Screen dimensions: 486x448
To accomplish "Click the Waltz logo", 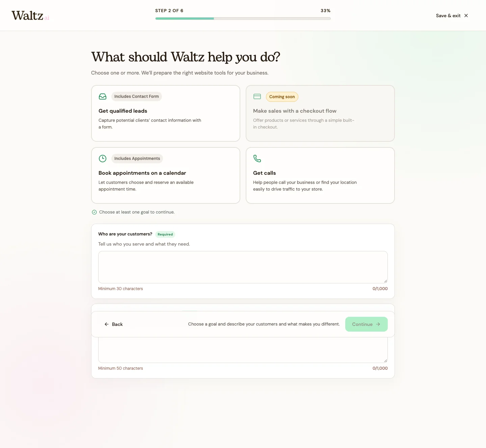I will point(30,16).
